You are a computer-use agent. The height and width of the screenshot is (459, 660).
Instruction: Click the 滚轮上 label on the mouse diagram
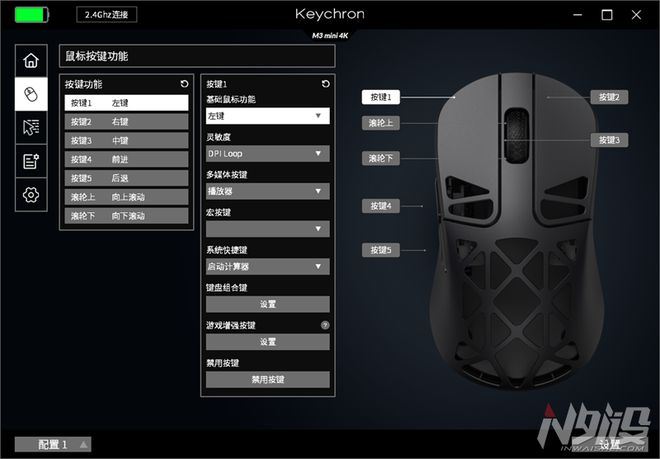point(381,123)
